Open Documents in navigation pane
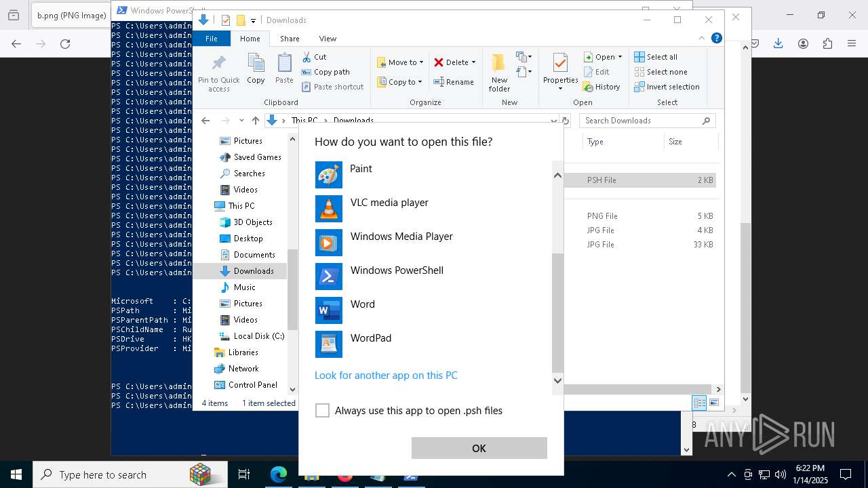Screen dimensions: 868x488 click(247, 255)
